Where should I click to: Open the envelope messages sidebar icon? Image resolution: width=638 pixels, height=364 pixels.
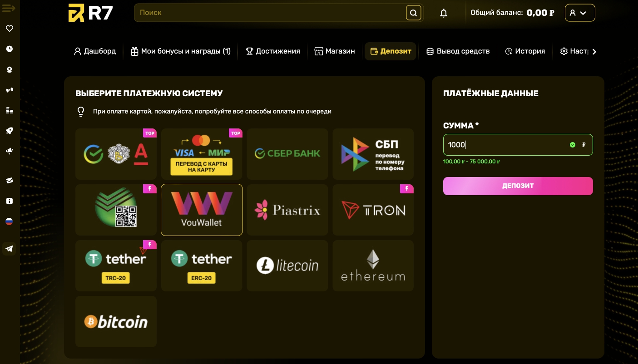(9, 181)
